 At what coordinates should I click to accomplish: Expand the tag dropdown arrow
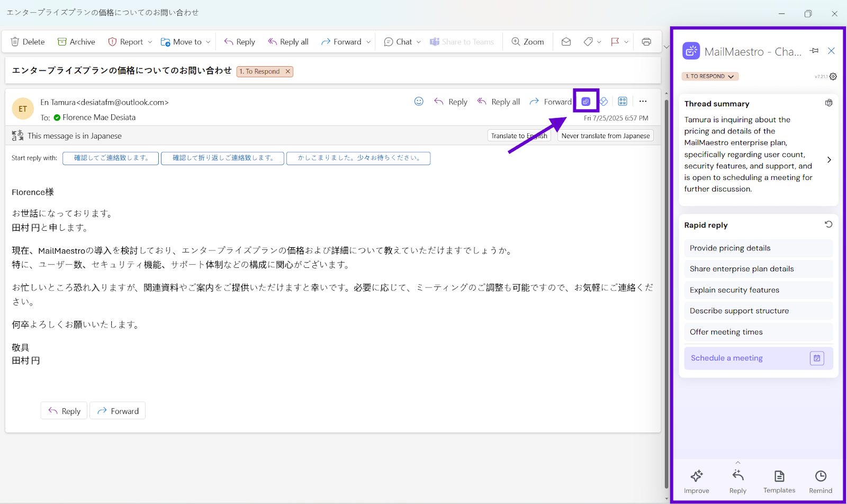pyautogui.click(x=599, y=42)
